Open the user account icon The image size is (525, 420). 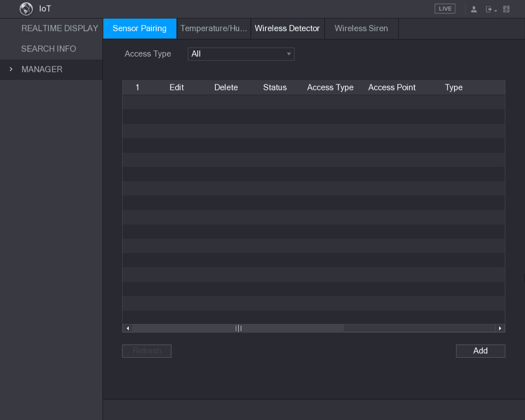click(x=474, y=9)
